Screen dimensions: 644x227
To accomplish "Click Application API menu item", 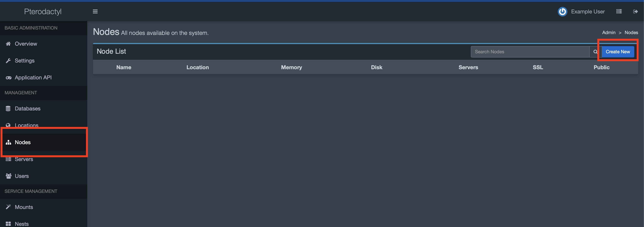I will [33, 77].
